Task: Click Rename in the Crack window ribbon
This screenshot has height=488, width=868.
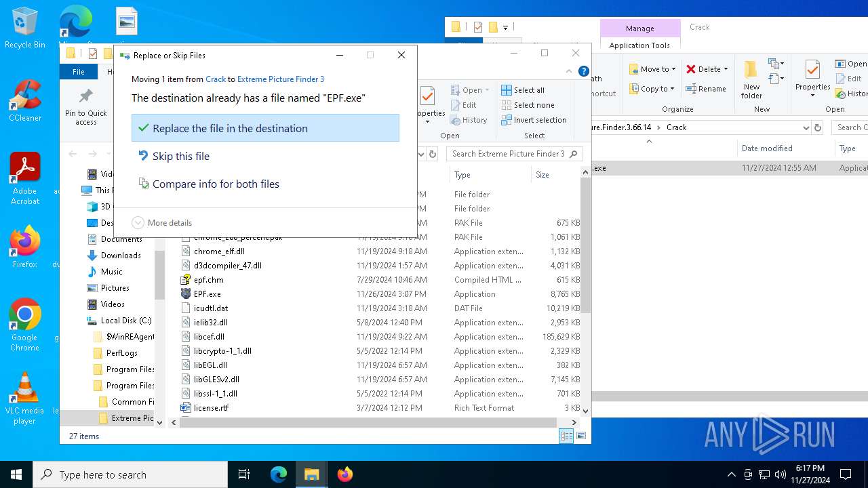Action: [x=706, y=89]
